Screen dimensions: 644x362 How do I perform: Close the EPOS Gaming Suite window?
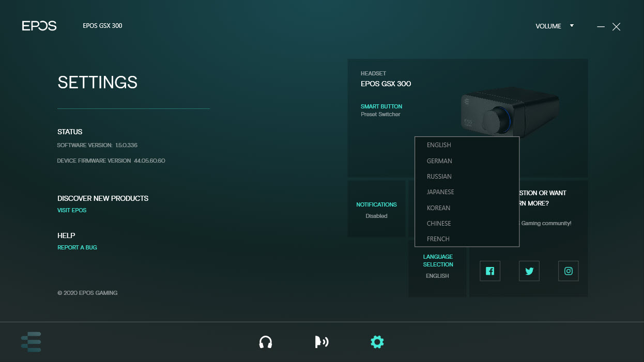click(616, 26)
